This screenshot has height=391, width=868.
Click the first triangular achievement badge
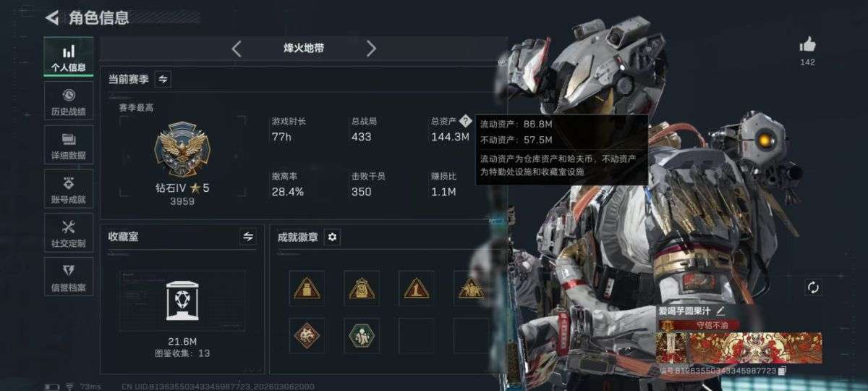307,288
